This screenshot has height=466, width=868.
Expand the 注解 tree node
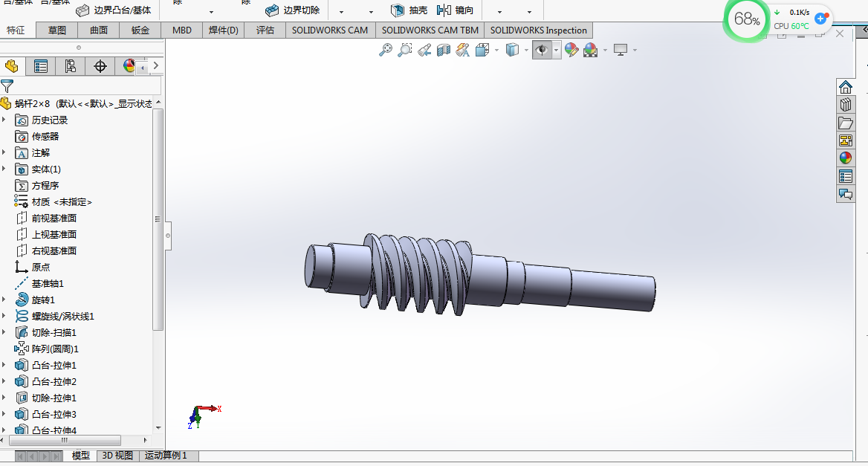(x=4, y=152)
